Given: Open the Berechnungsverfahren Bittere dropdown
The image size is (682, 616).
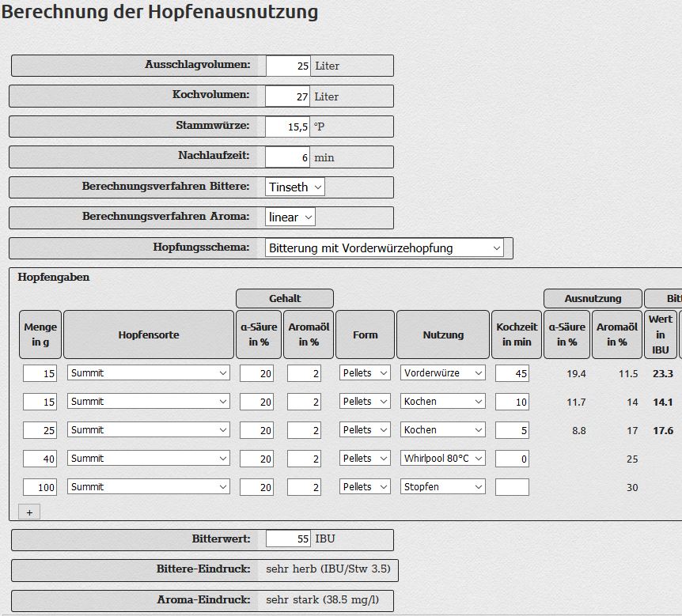Looking at the screenshot, I should [295, 187].
